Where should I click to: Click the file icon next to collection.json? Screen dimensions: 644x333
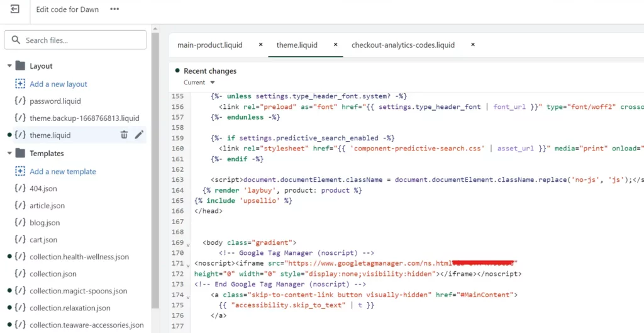pyautogui.click(x=20, y=273)
